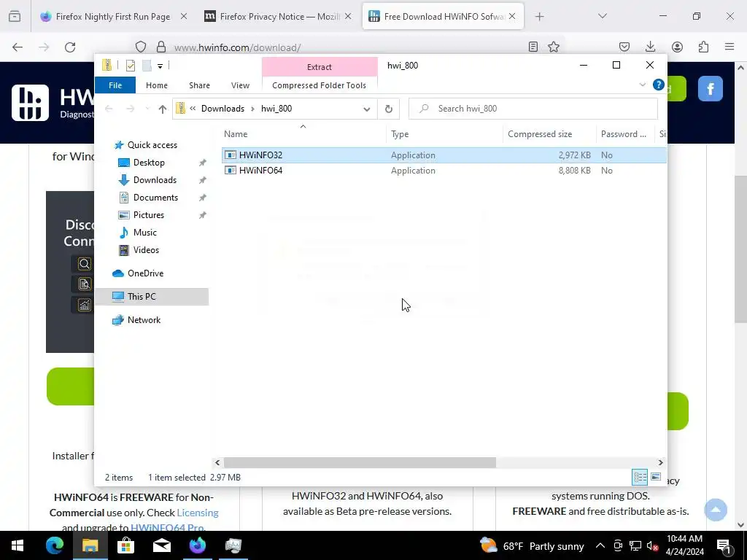Open recent locations dropdown arrow
The height and width of the screenshot is (560, 747).
pos(147,109)
